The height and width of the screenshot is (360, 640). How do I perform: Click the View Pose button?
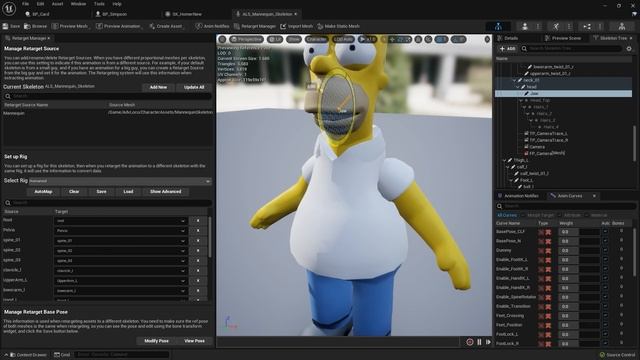(195, 341)
